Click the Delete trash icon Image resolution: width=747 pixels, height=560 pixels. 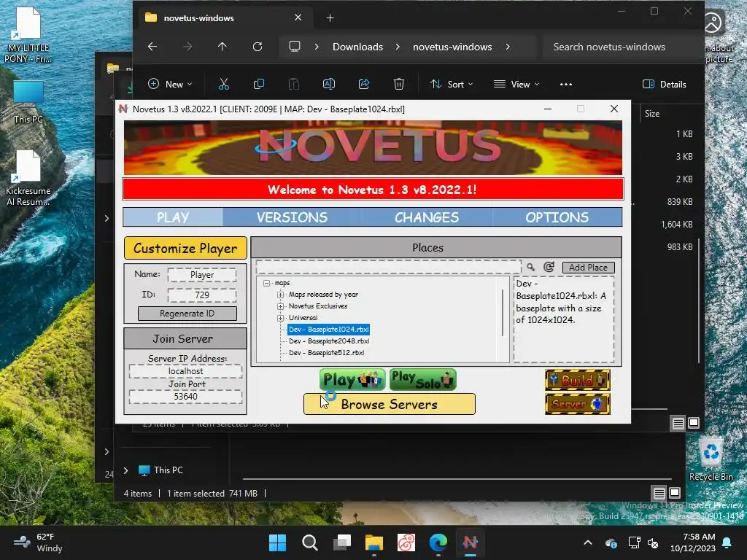point(399,85)
